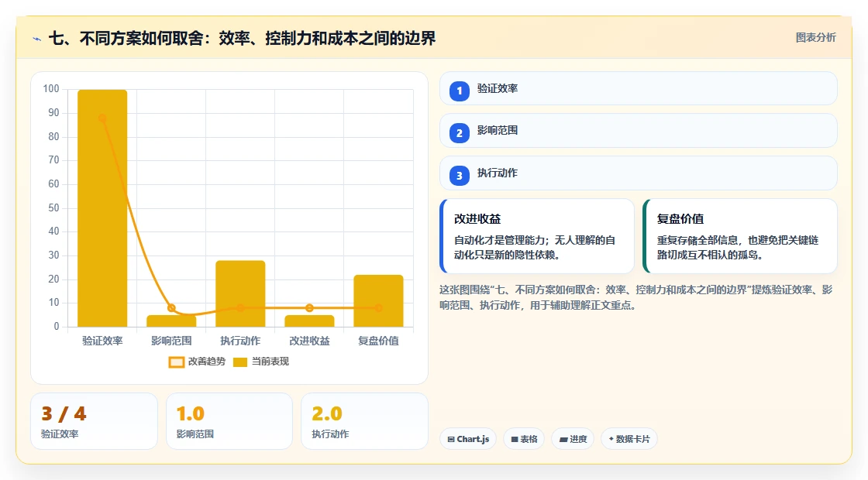Click the x-axis label 验证效率

[102, 341]
